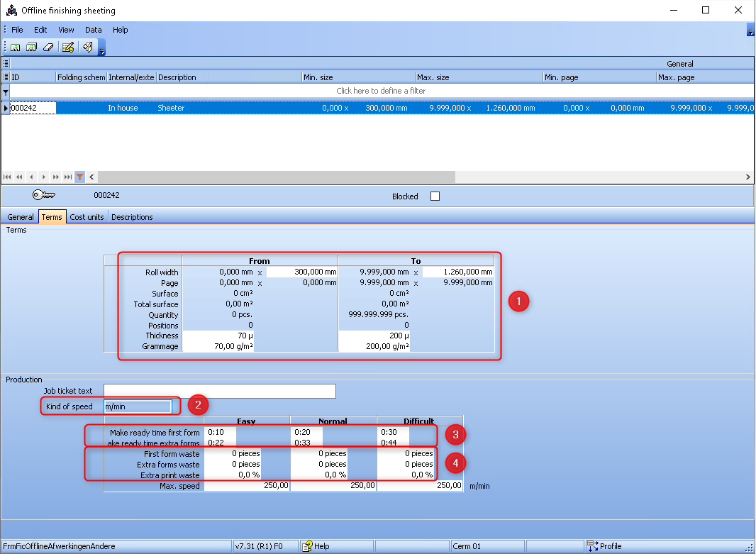Viewport: 756px width, 554px height.
Task: Click the exit door toolbar icon
Action: pyautogui.click(x=88, y=48)
